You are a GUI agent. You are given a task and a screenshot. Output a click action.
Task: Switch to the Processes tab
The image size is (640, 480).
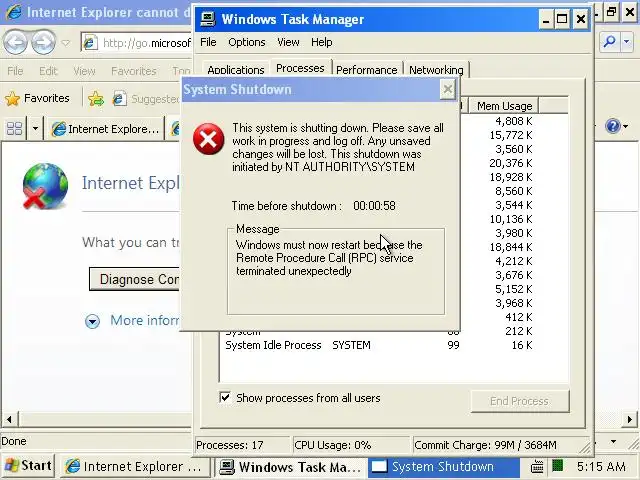pyautogui.click(x=300, y=68)
